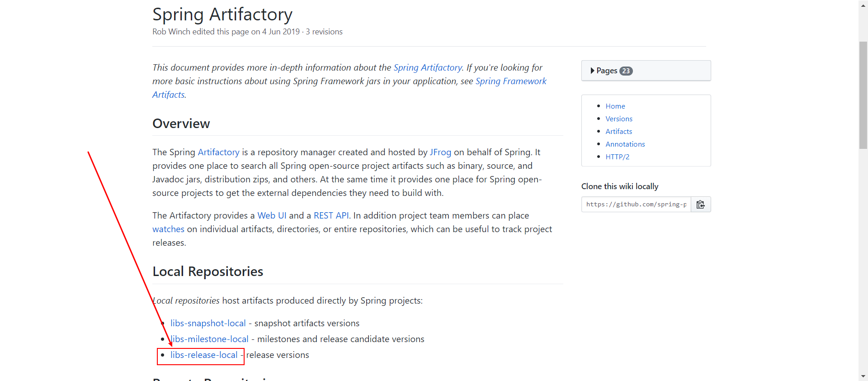Image resolution: width=868 pixels, height=381 pixels.
Task: Click the scrollbar down arrow
Action: click(863, 376)
